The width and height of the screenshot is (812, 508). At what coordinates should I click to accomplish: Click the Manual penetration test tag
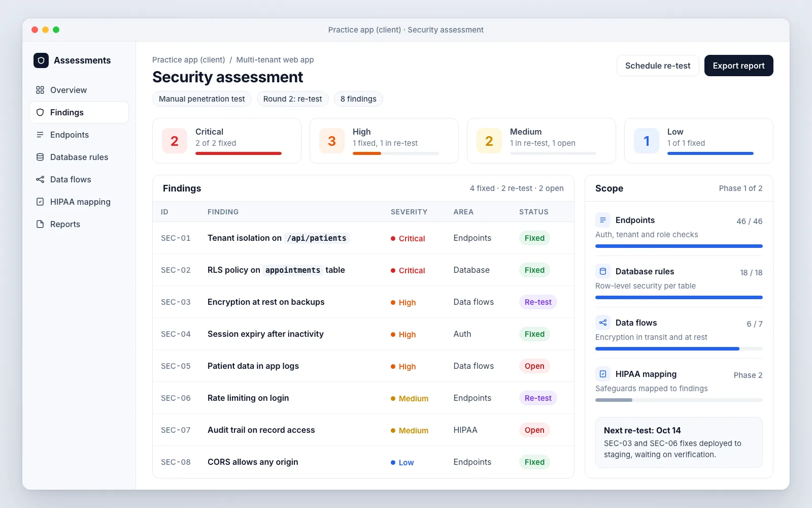[202, 99]
